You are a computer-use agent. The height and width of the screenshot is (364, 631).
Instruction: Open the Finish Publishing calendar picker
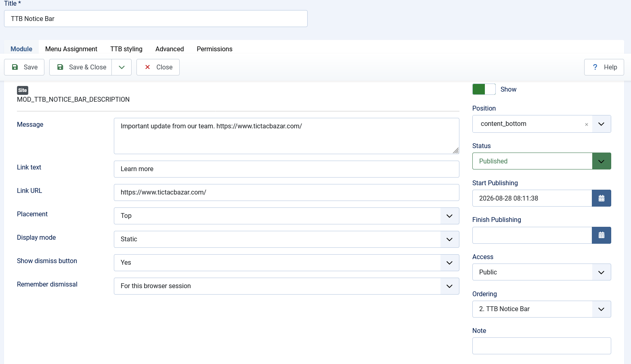coord(601,235)
